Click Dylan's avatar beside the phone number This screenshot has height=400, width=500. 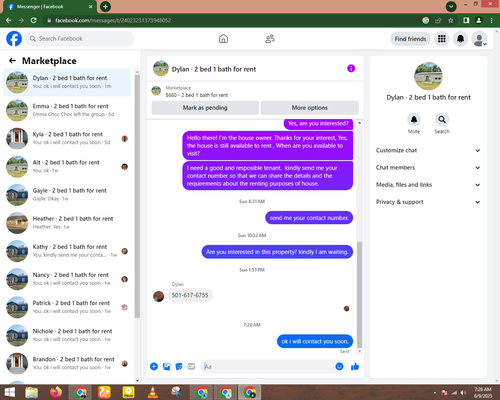click(x=158, y=296)
